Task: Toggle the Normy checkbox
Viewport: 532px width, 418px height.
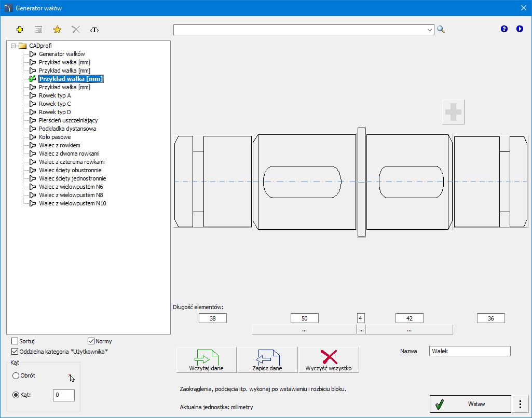Action: point(91,341)
